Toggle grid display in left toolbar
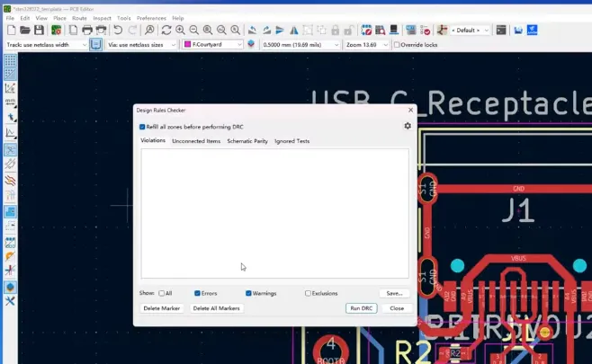This screenshot has width=592, height=364. pyautogui.click(x=10, y=60)
